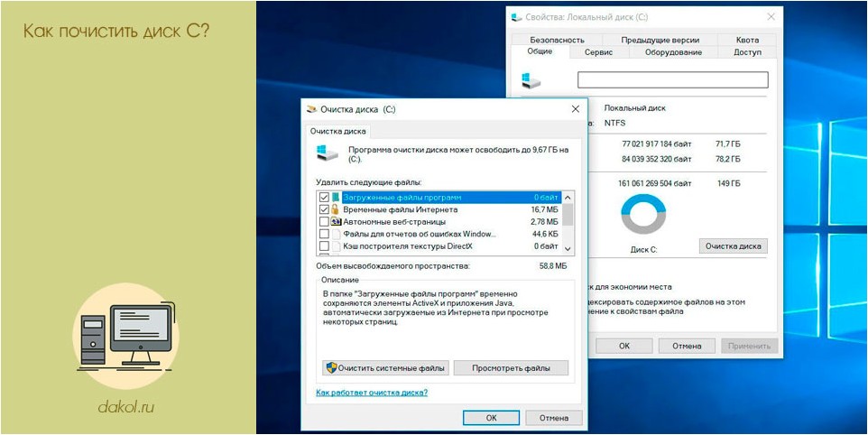Open the Оборудование tab

(673, 52)
